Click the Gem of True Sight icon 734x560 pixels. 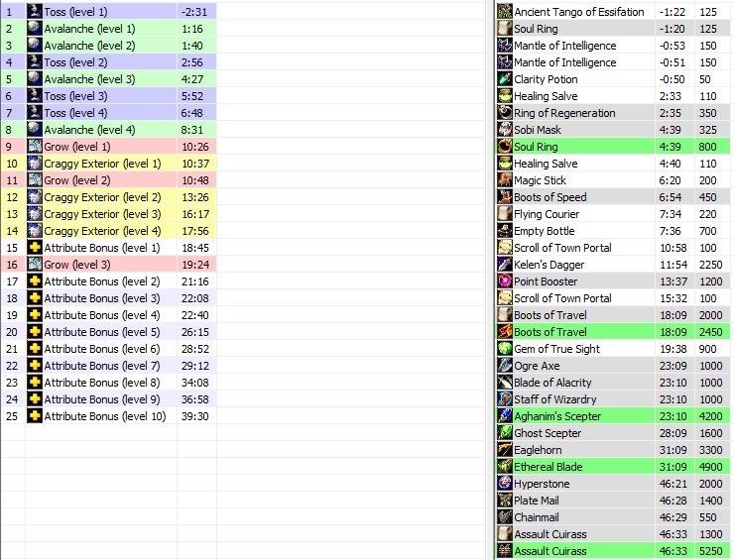pos(505,348)
